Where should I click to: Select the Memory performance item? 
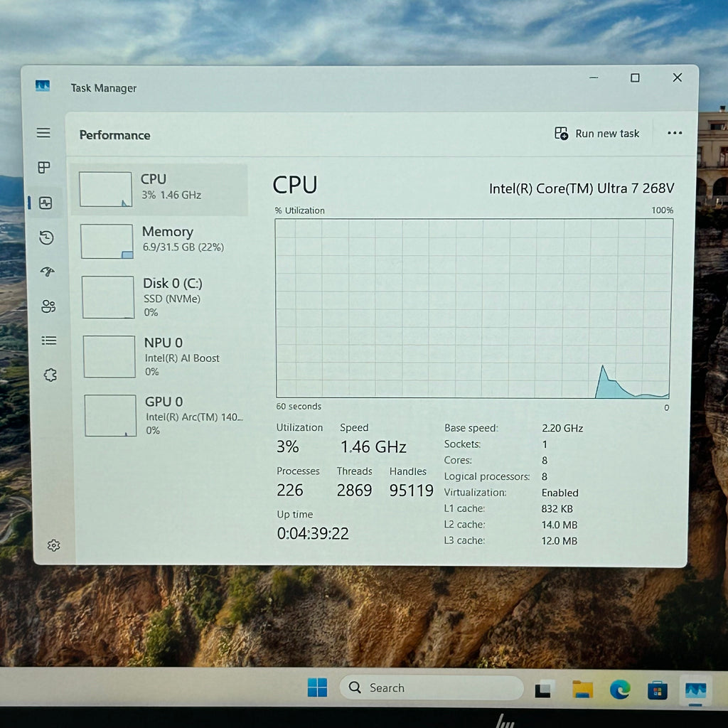pos(160,242)
